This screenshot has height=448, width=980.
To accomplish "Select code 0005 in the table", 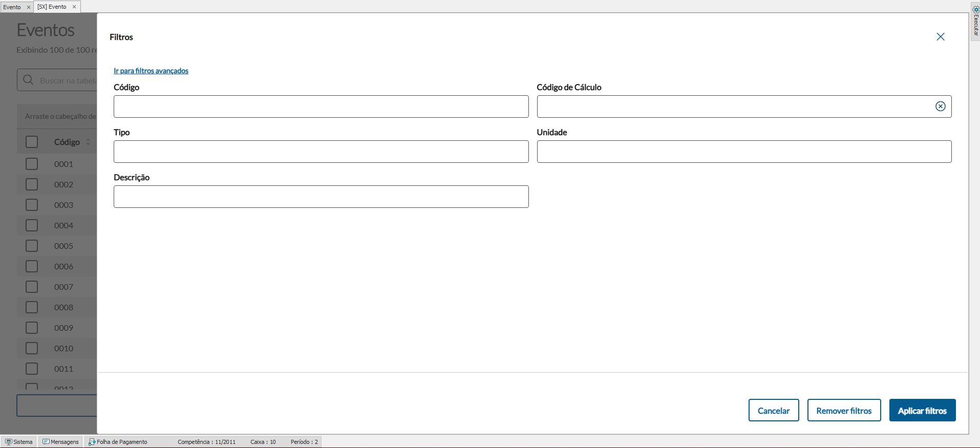I will point(63,246).
